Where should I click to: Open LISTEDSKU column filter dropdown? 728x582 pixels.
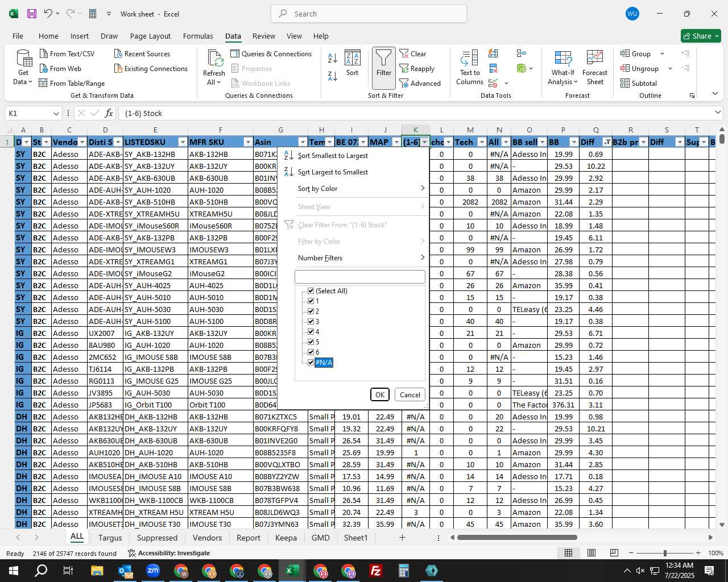183,142
